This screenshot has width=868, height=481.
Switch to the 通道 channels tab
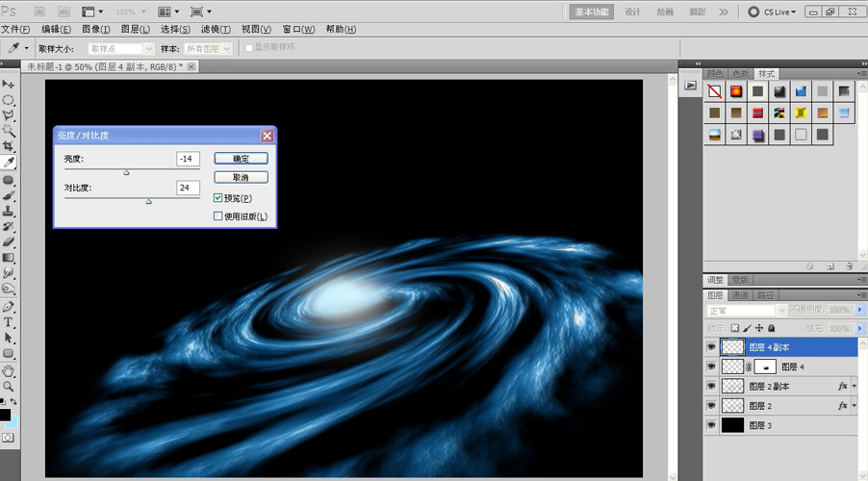click(740, 295)
